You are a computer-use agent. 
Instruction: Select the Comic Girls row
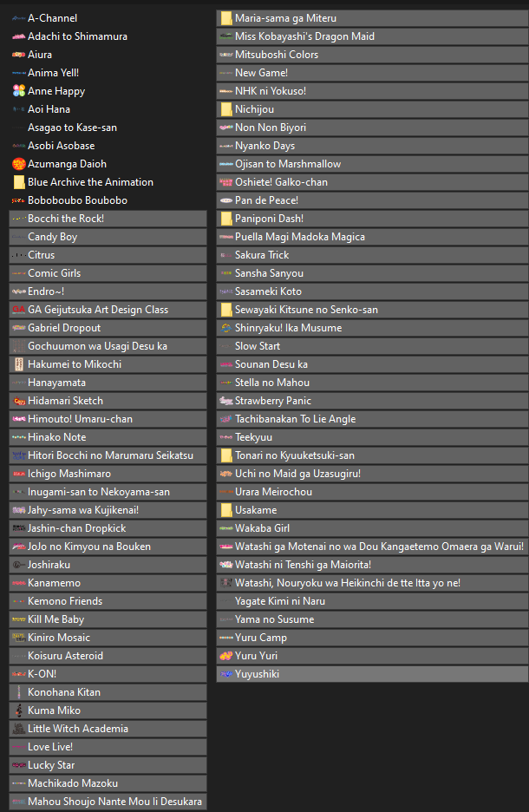point(108,273)
